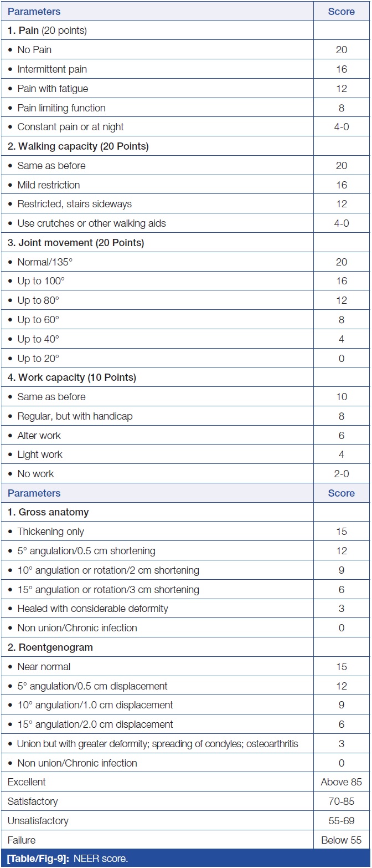The image size is (372, 868).
Task: Click 'Use crutches or other walking aids'
Action: point(91,223)
